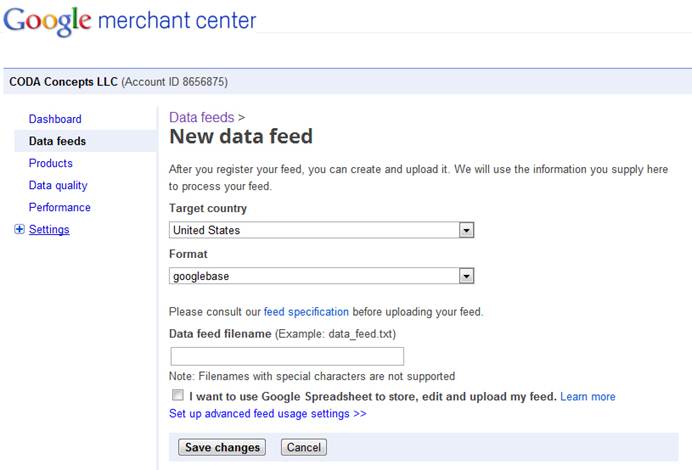This screenshot has height=470, width=692.
Task: Click note about special characters
Action: pos(312,376)
